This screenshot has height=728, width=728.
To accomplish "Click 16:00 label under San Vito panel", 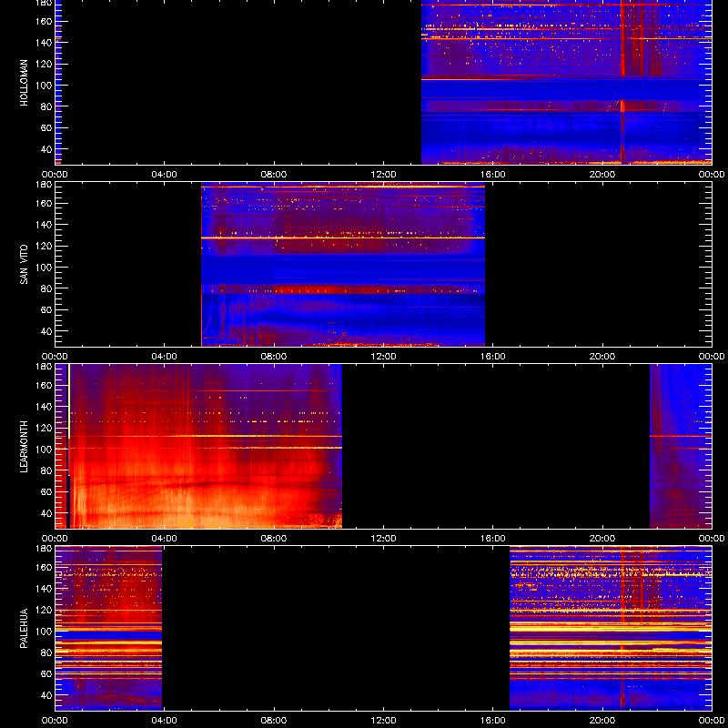I will pyautogui.click(x=493, y=357).
